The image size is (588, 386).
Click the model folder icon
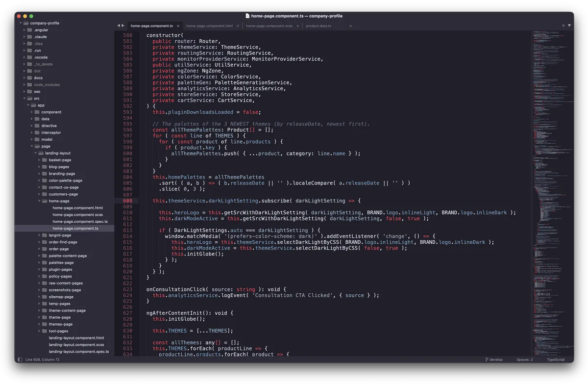(37, 140)
